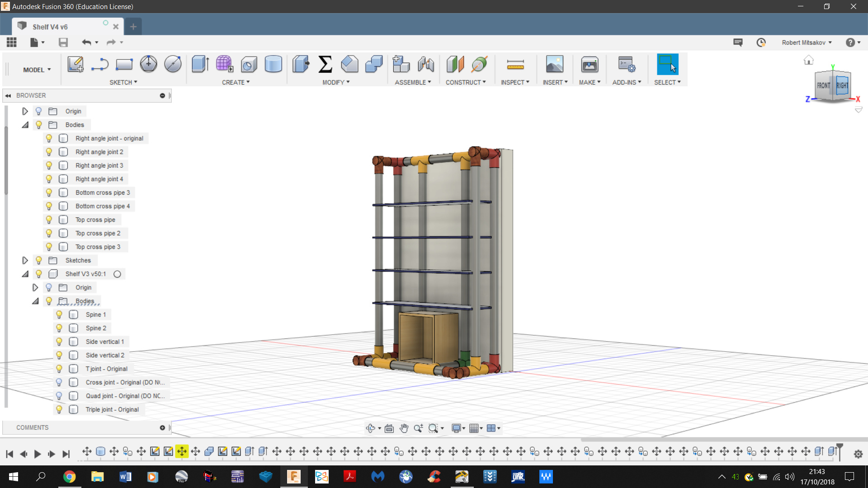Open the CREATE menu
868x488 pixels.
[x=236, y=82]
